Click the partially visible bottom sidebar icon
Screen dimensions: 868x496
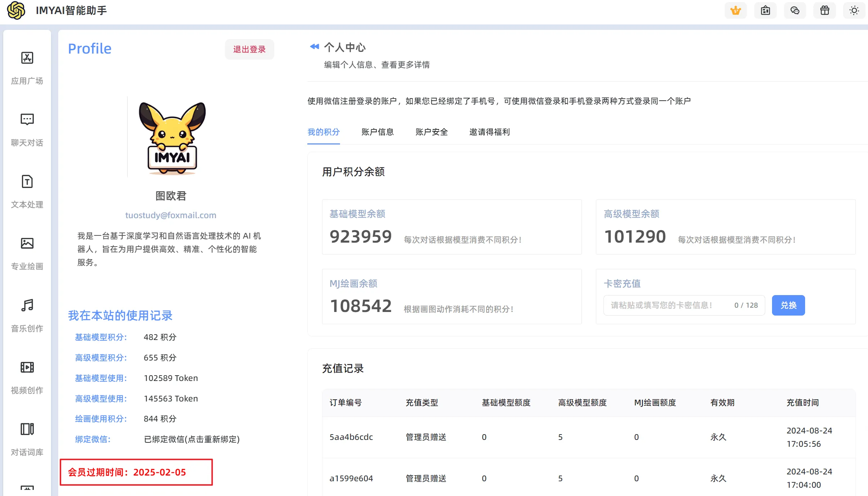(27, 488)
